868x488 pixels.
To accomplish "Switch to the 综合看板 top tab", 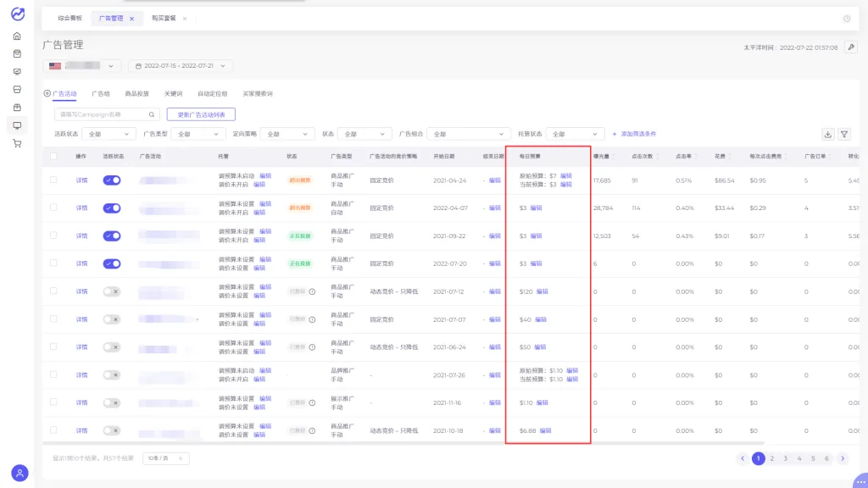I will (70, 19).
